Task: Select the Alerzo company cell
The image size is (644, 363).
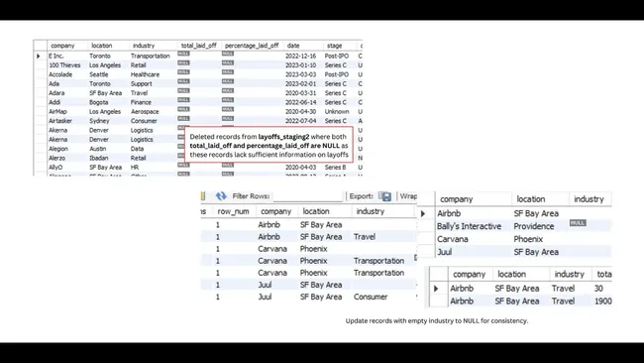Action: [x=56, y=158]
